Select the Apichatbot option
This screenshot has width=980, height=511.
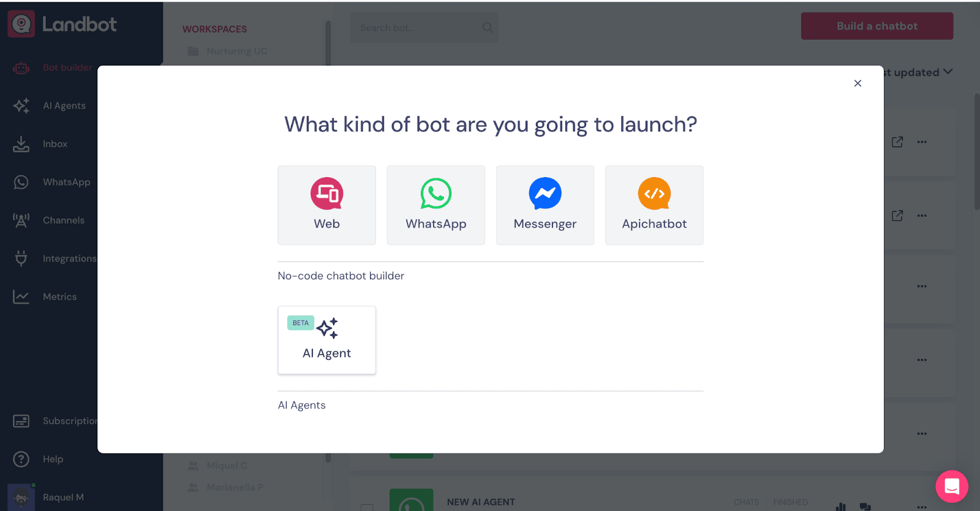[654, 205]
